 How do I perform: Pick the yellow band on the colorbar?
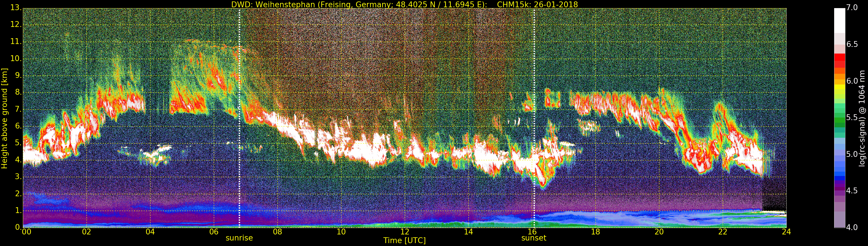[839, 87]
